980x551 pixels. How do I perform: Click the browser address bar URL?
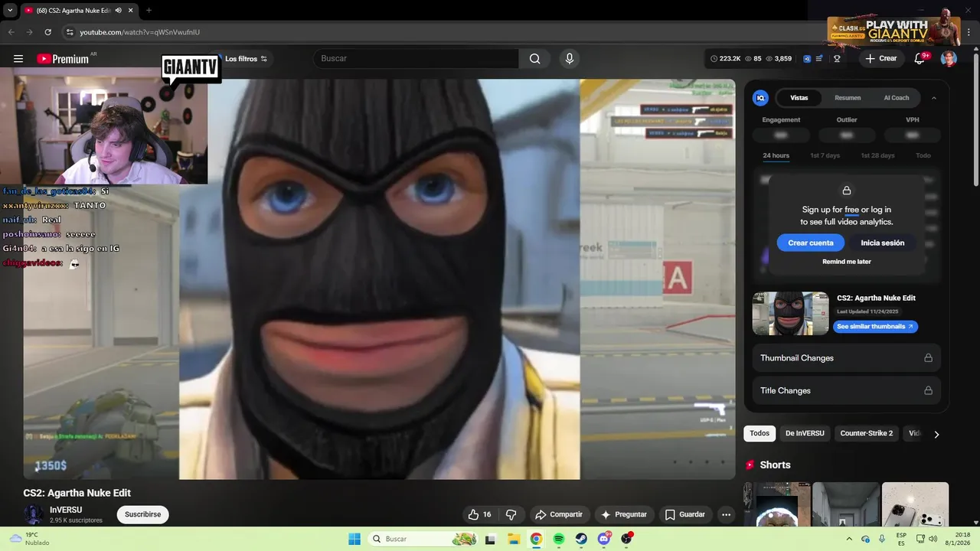point(140,32)
